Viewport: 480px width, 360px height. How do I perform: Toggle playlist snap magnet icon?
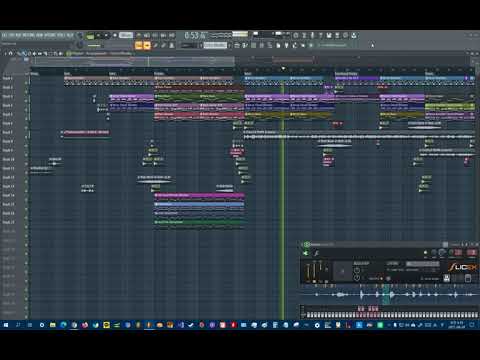point(11,53)
